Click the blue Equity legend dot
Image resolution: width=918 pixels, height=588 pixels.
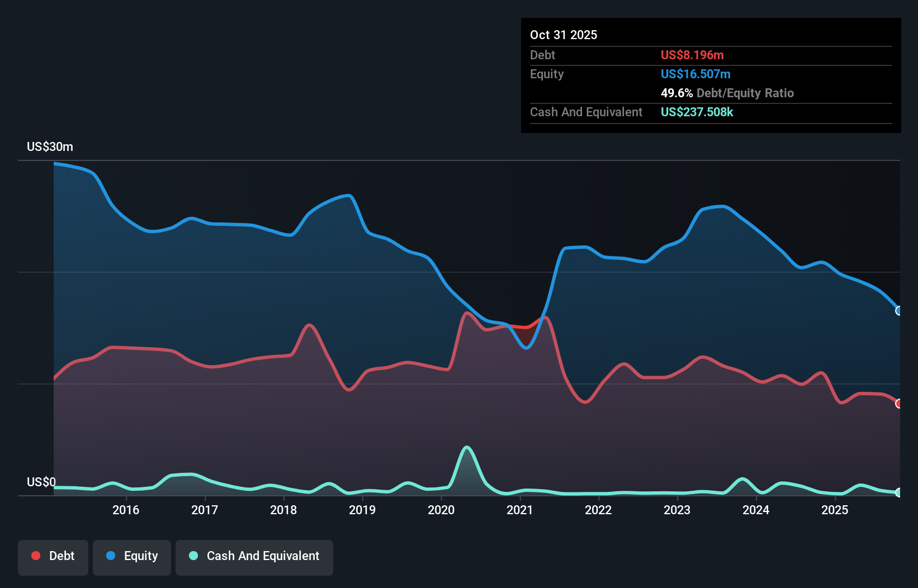click(111, 556)
